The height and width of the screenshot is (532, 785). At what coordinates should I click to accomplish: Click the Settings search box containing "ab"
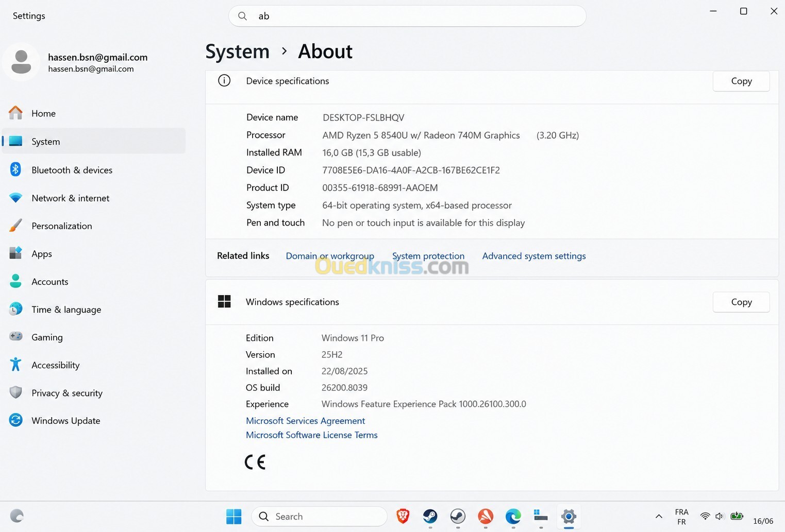[407, 16]
